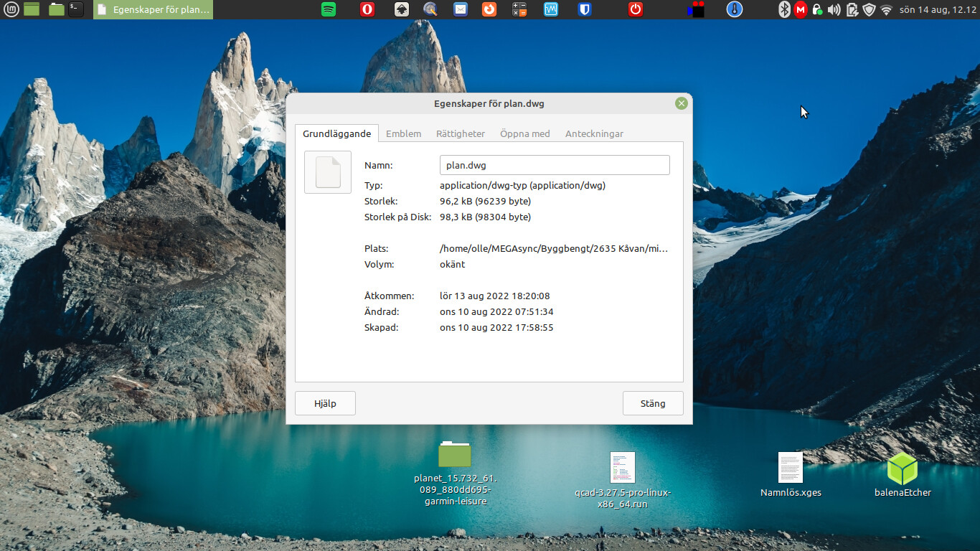Open the terminal from the panel
Screen dimensions: 980x551
tap(76, 9)
